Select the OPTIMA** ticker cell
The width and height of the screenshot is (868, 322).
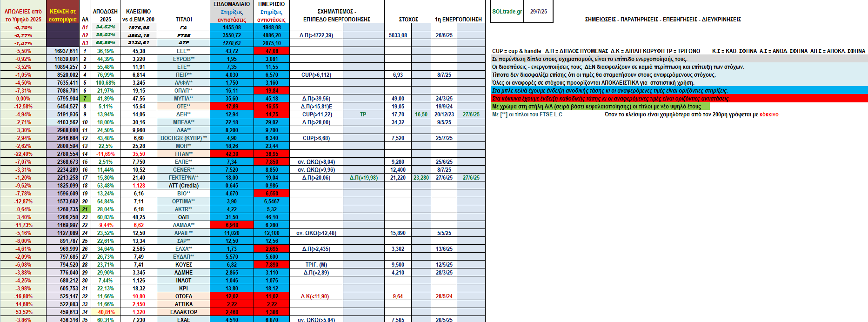[x=184, y=201]
